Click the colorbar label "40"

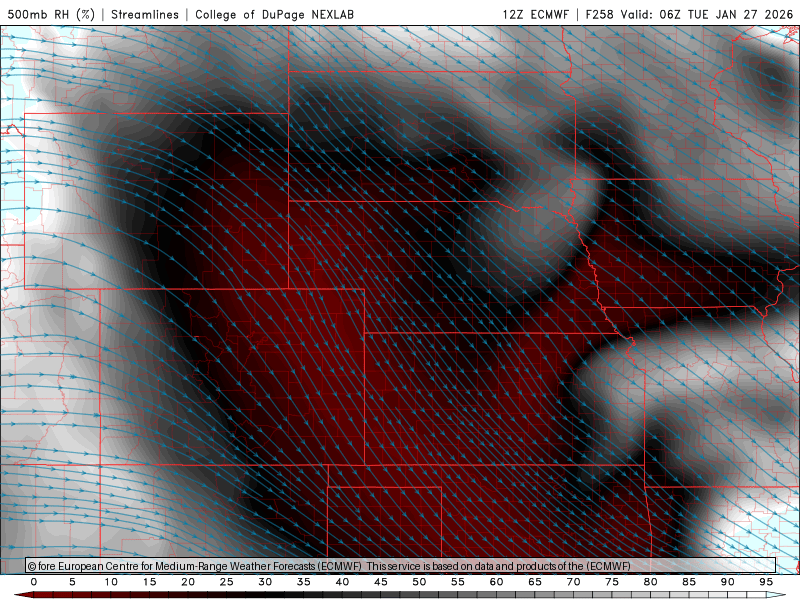pyautogui.click(x=342, y=582)
